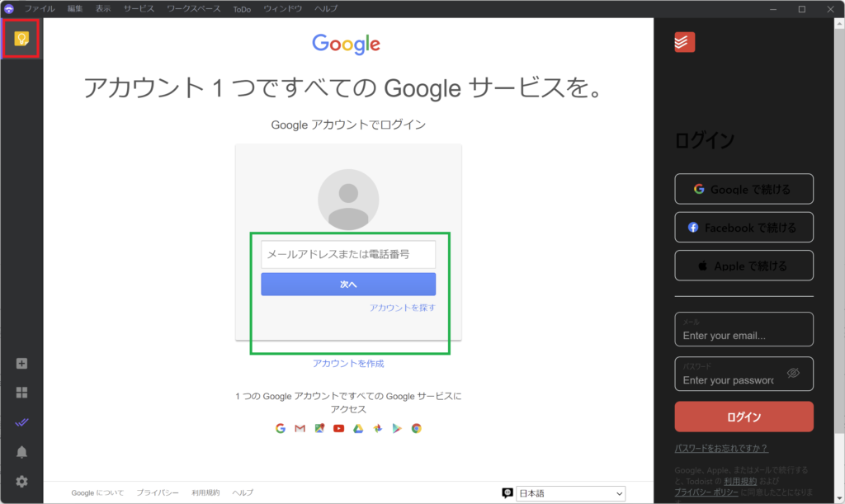Open the 日本語 language dropdown
The image size is (845, 504).
point(571,493)
